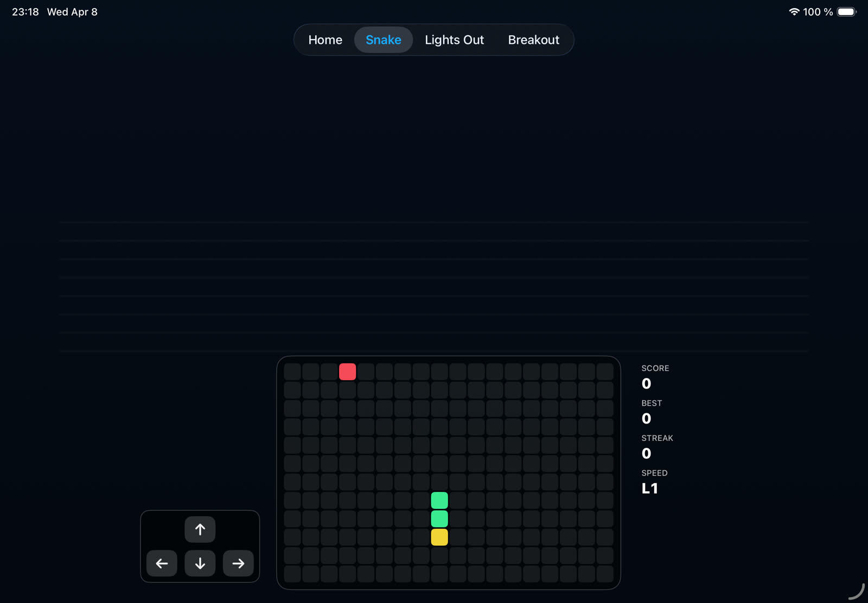Tap the SCORE value
The image size is (868, 603).
click(646, 384)
